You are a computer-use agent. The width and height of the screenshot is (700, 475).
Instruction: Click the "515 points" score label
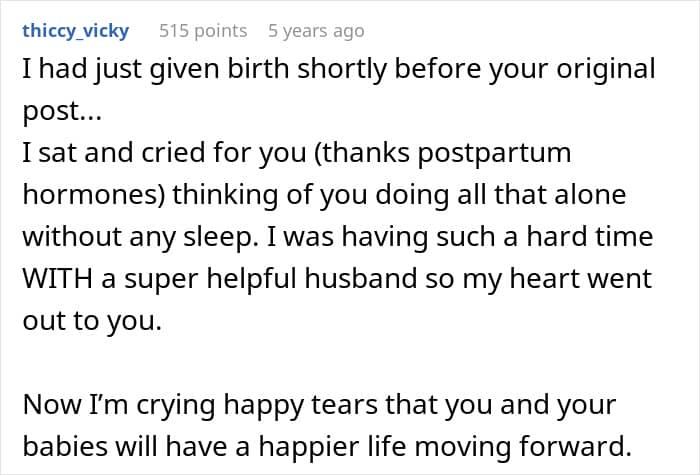203,31
